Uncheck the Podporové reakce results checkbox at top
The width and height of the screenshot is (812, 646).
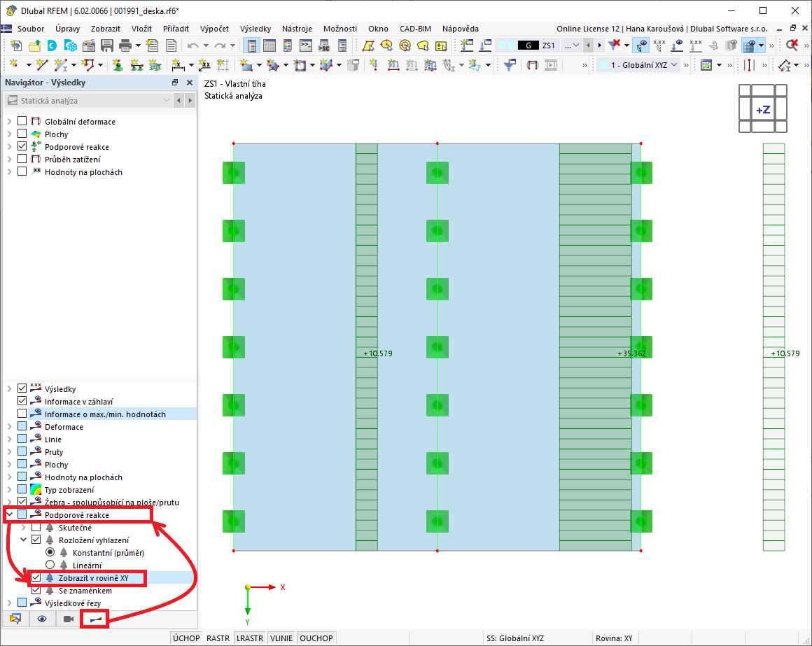tap(22, 146)
